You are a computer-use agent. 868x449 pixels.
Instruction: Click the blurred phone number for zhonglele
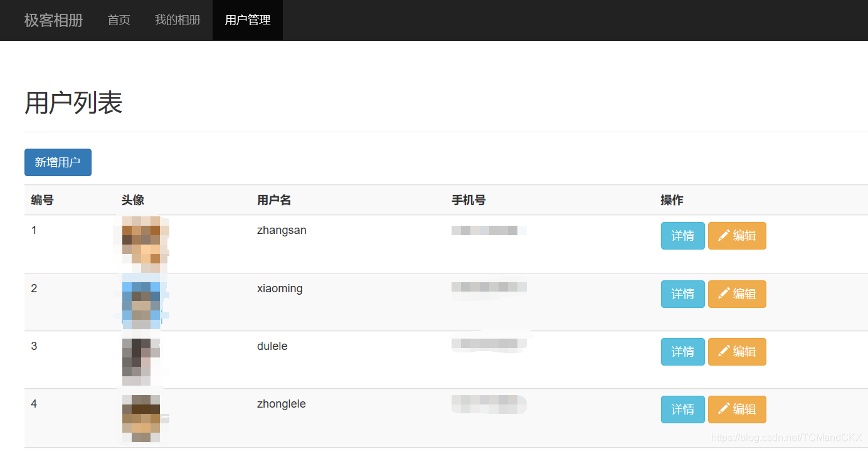pyautogui.click(x=489, y=404)
